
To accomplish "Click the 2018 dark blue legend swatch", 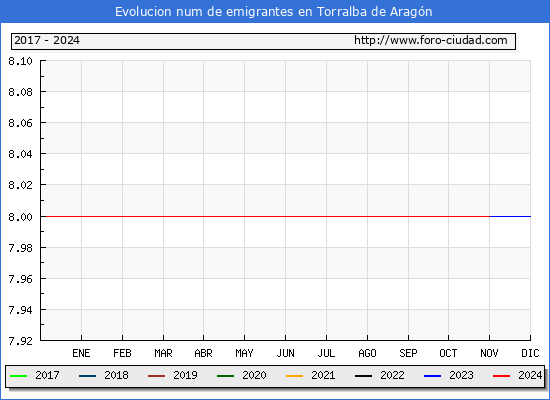I will [x=87, y=376].
